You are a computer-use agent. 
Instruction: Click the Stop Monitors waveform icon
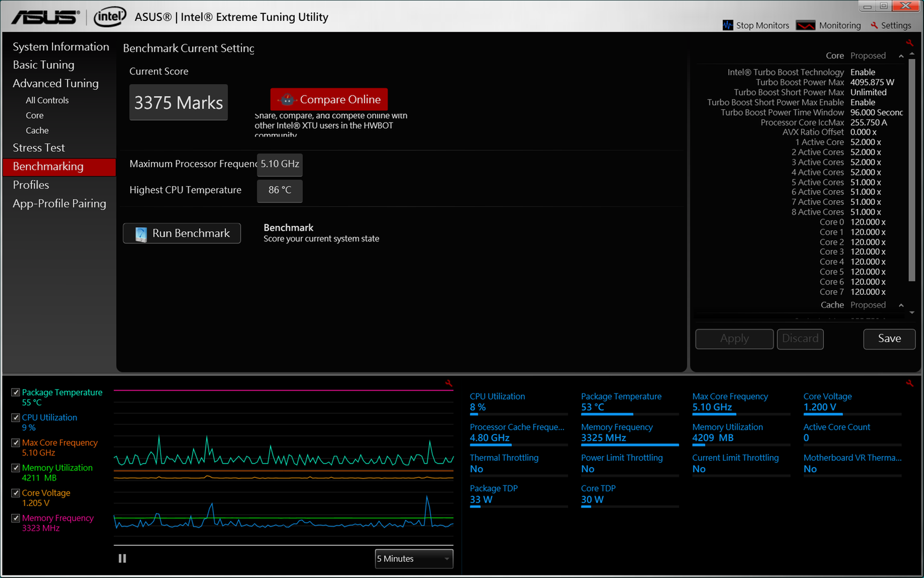pos(728,25)
